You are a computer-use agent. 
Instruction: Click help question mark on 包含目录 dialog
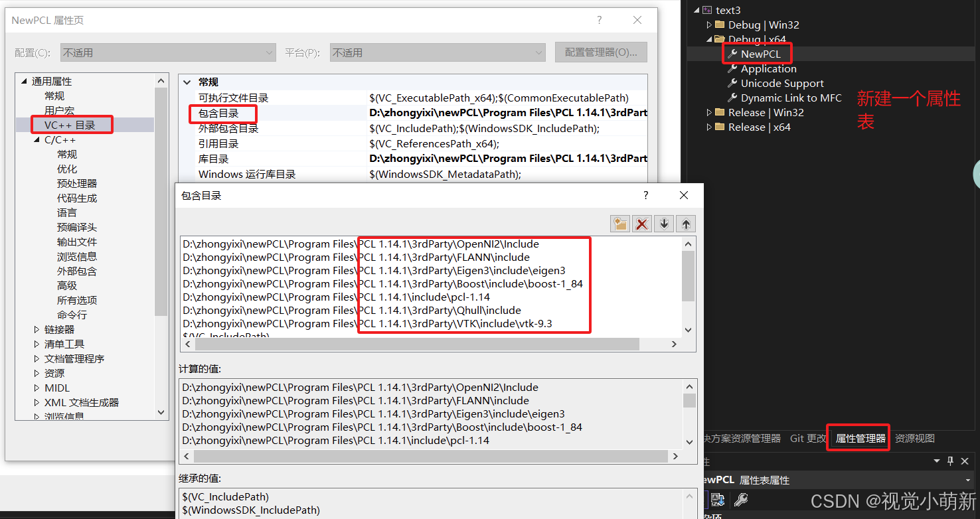(645, 195)
